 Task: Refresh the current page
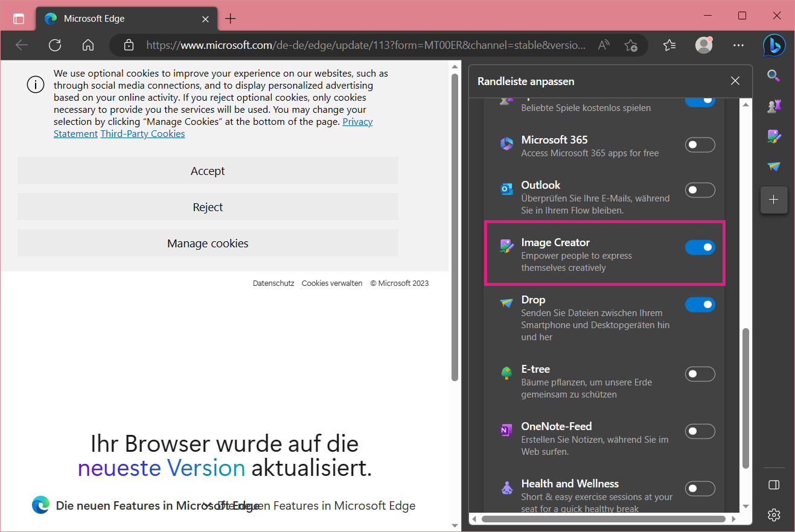click(55, 45)
